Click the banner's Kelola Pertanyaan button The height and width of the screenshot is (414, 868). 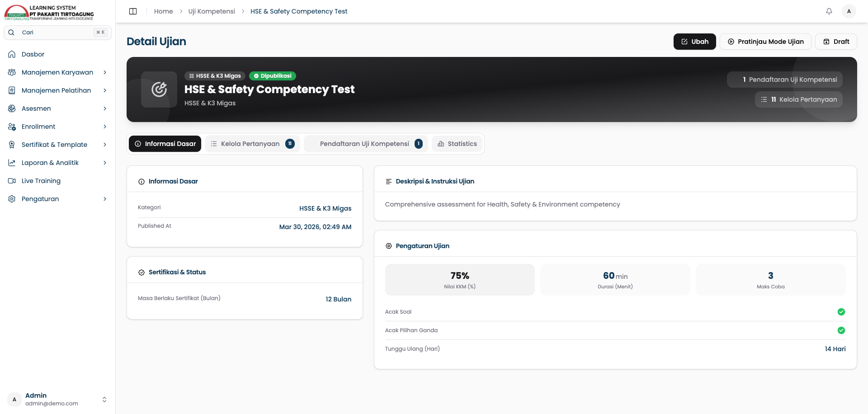(799, 99)
